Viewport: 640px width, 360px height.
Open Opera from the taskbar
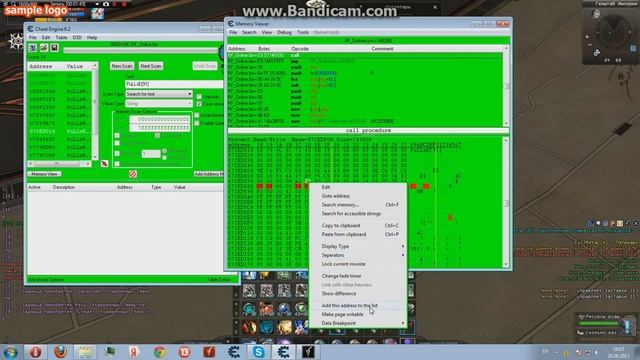(x=36, y=352)
